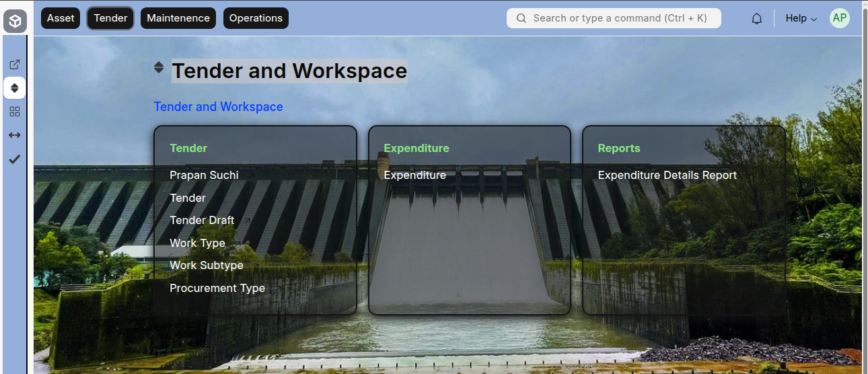Open the Expenditure Details Report

click(x=667, y=175)
